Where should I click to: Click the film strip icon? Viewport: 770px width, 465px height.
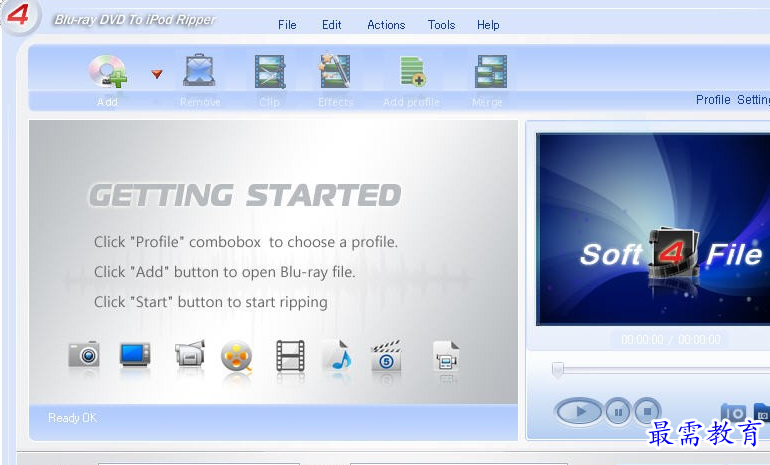coord(290,356)
